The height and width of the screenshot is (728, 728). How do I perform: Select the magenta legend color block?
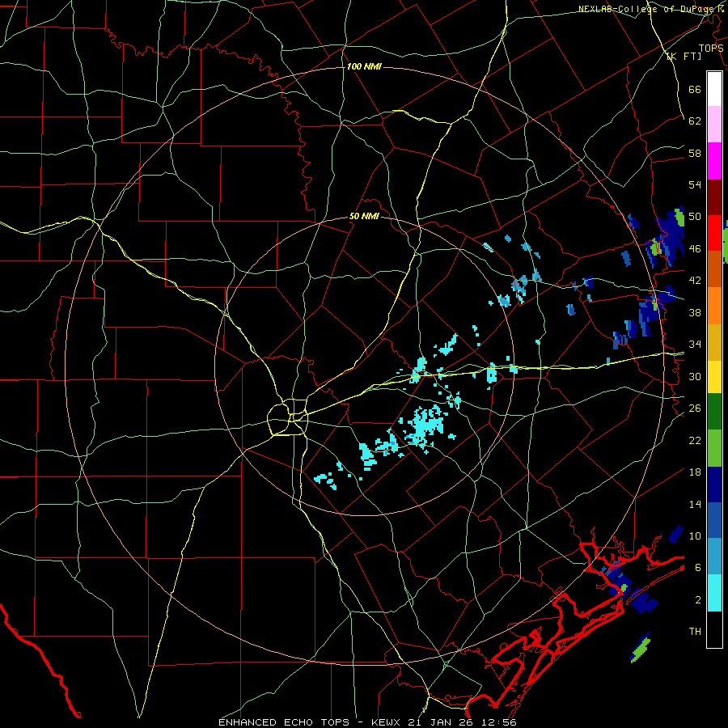714,161
